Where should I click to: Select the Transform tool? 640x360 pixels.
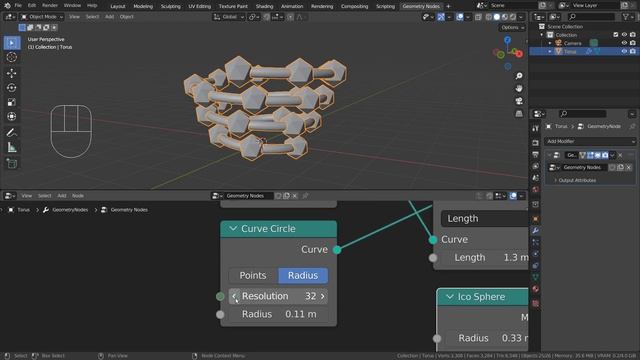[11, 117]
